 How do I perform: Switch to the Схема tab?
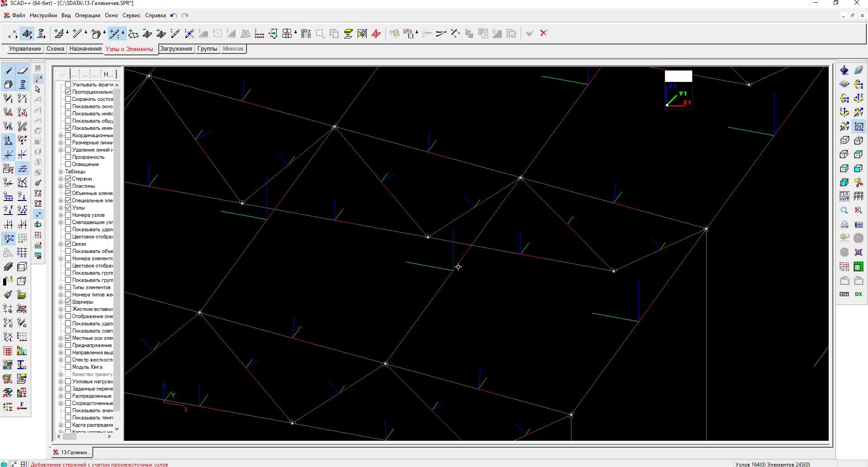(55, 49)
